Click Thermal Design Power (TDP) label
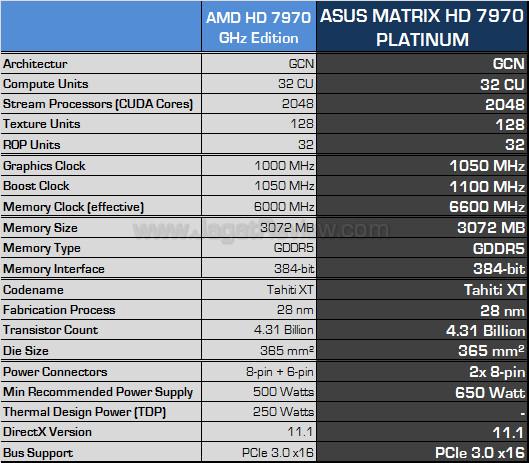 pos(84,412)
